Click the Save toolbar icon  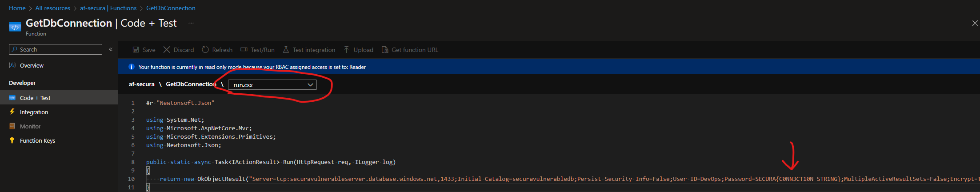pos(136,50)
